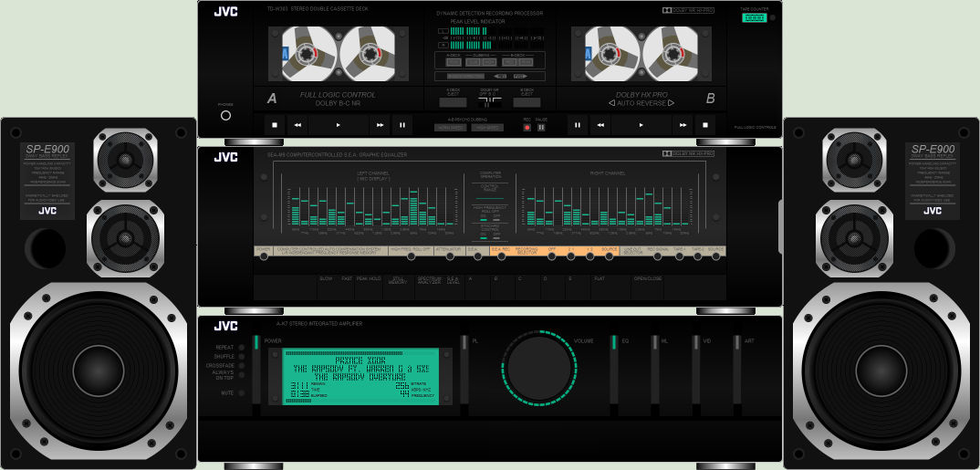The image size is (980, 470).
Task: Fast forward the tape on deck A
Action: pos(380,125)
